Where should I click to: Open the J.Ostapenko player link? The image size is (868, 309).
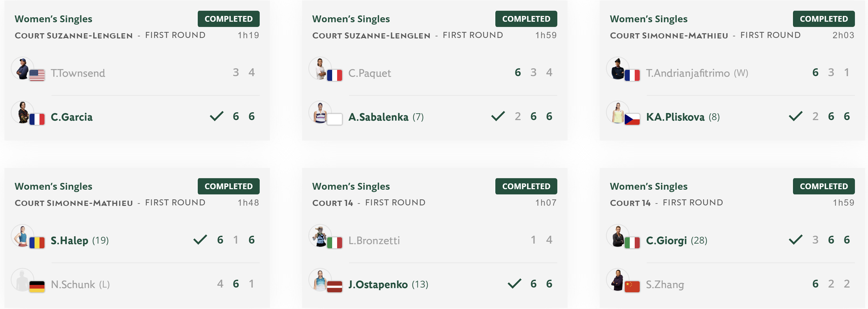tap(378, 284)
